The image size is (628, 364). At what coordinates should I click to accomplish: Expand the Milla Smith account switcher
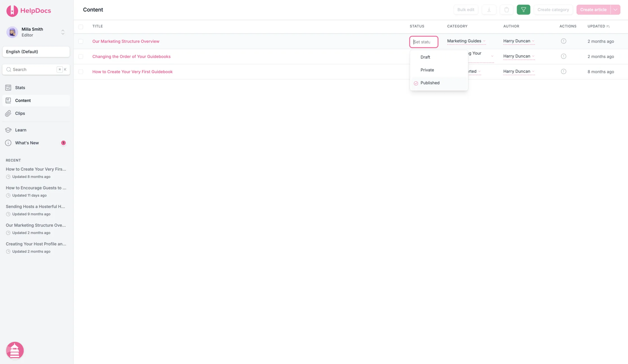[63, 32]
